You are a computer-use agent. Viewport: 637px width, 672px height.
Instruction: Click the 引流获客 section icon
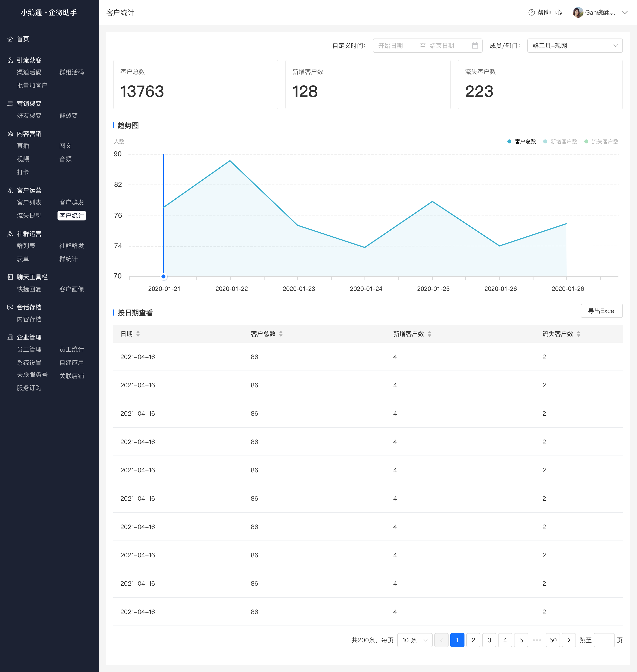coord(10,60)
